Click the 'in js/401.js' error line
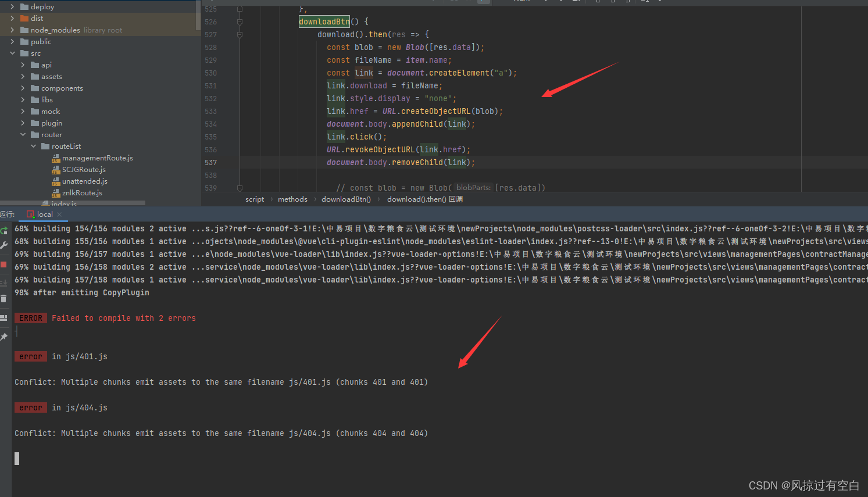 pyautogui.click(x=80, y=357)
